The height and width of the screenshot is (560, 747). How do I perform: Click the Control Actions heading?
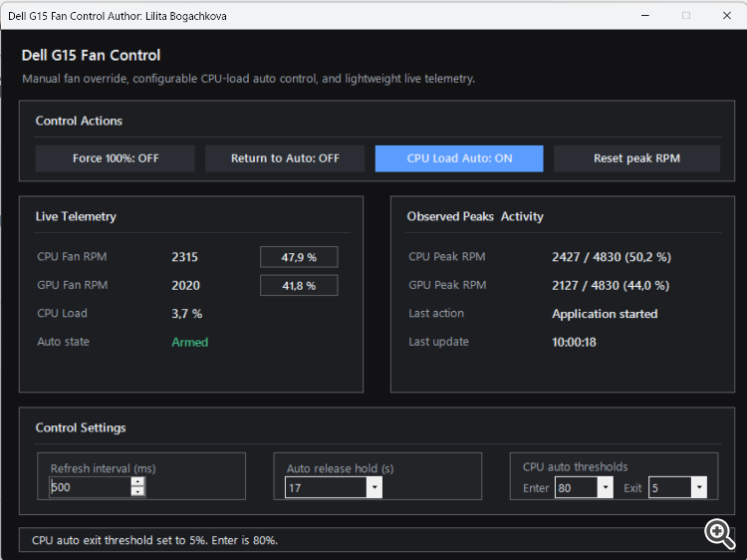(79, 121)
